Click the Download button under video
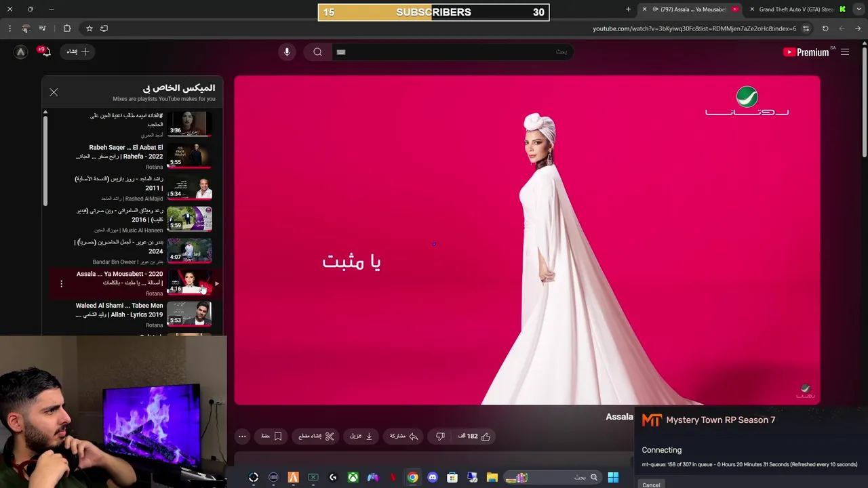 [361, 436]
